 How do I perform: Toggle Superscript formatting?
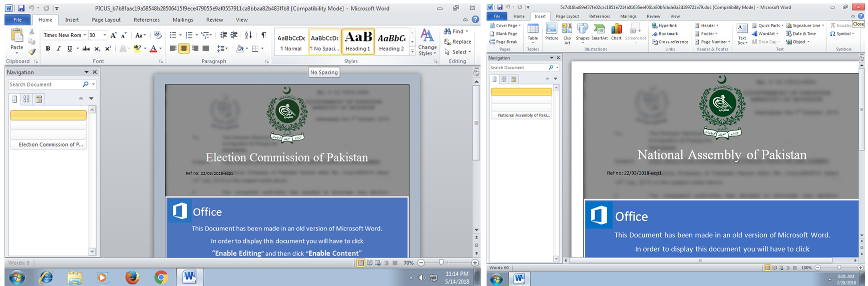[x=108, y=48]
